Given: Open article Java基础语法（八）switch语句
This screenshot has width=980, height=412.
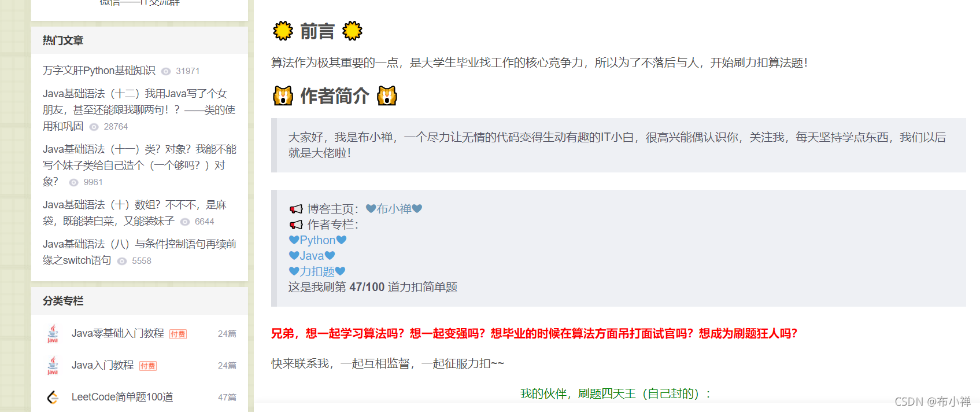Looking at the screenshot, I should pos(139,252).
